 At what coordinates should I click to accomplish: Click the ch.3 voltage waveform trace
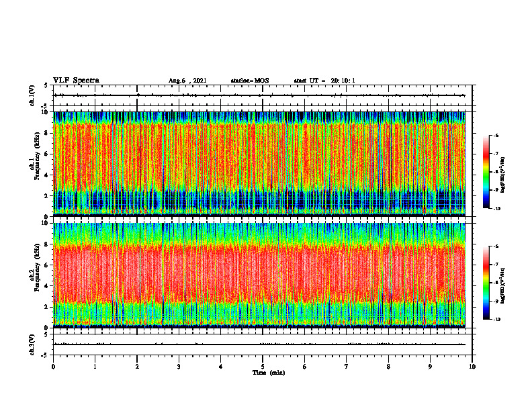tap(259, 345)
